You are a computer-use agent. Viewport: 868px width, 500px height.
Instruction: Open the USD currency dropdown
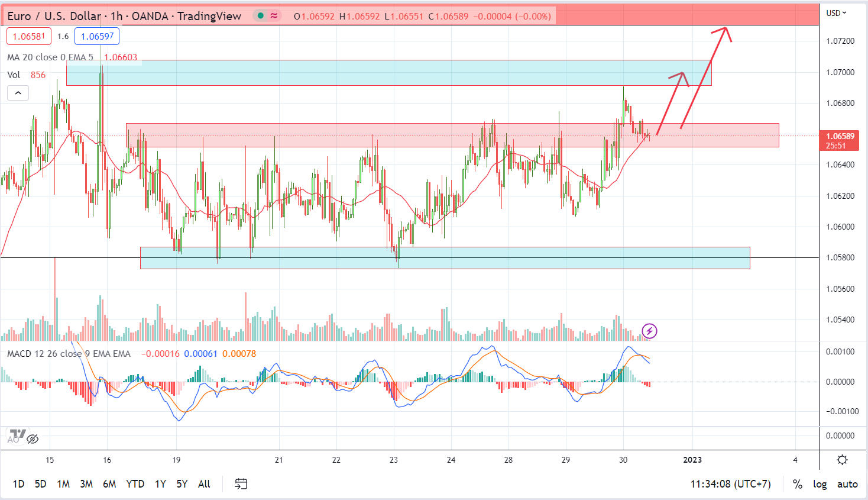836,13
